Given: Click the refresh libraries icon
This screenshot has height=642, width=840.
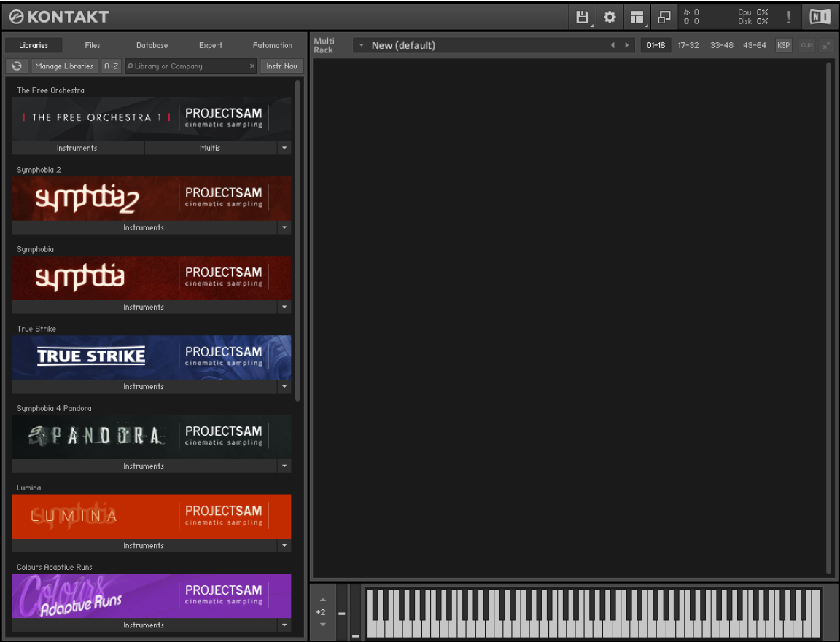Looking at the screenshot, I should [17, 66].
